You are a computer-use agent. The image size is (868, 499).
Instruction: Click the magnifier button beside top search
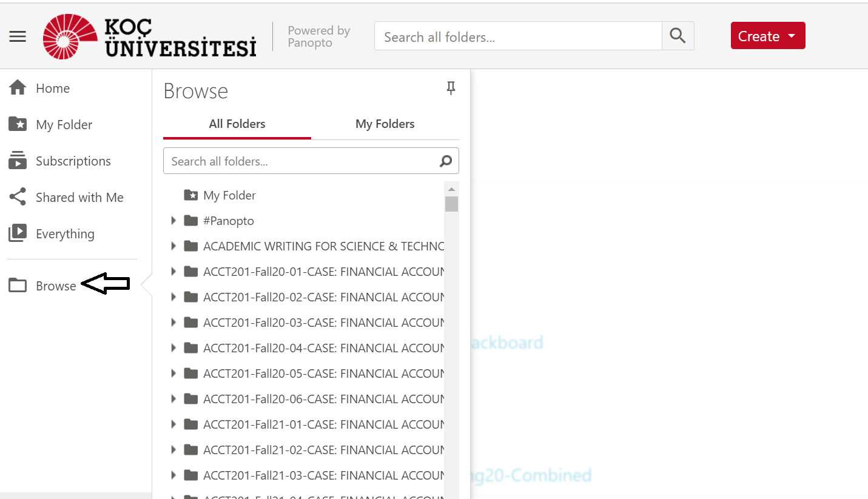click(x=678, y=36)
